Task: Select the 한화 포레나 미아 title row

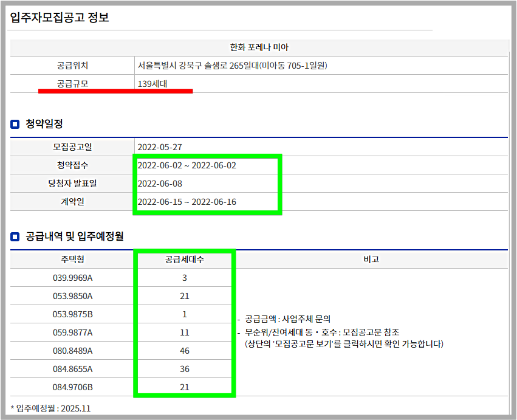Action: coord(259,47)
